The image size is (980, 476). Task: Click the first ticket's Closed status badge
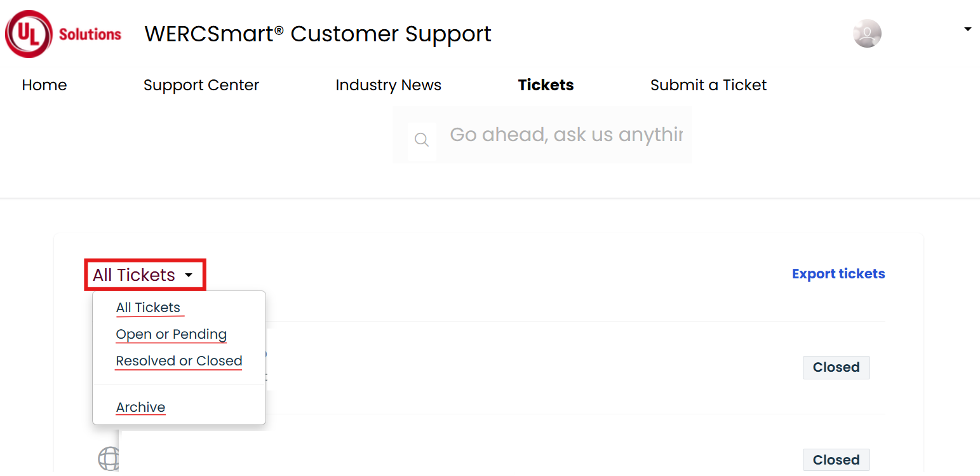[836, 367]
